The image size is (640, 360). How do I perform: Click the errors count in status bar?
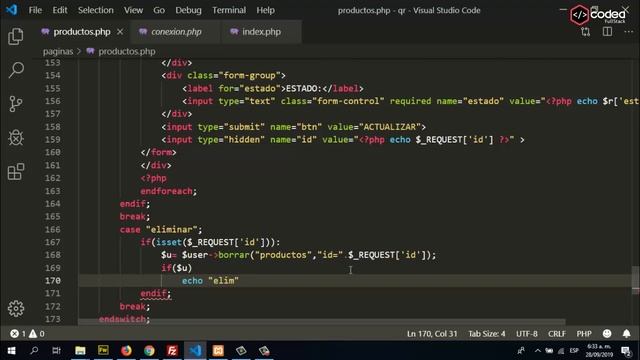(18, 334)
